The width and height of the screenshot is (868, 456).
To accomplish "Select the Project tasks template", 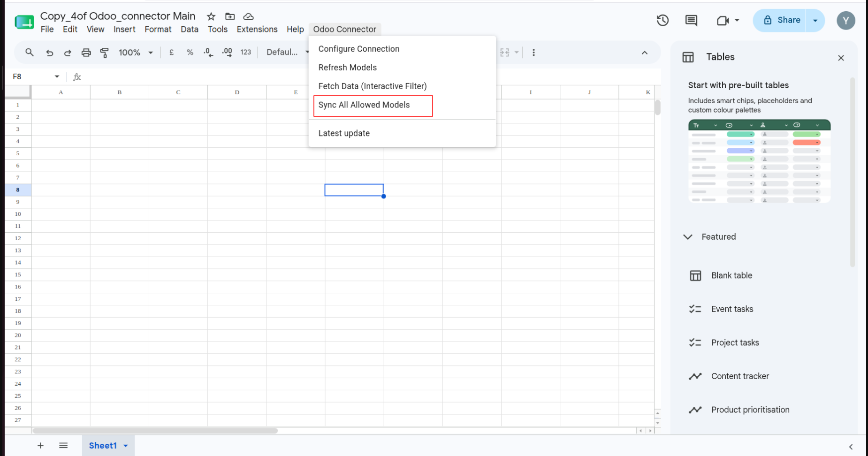I will (x=735, y=343).
